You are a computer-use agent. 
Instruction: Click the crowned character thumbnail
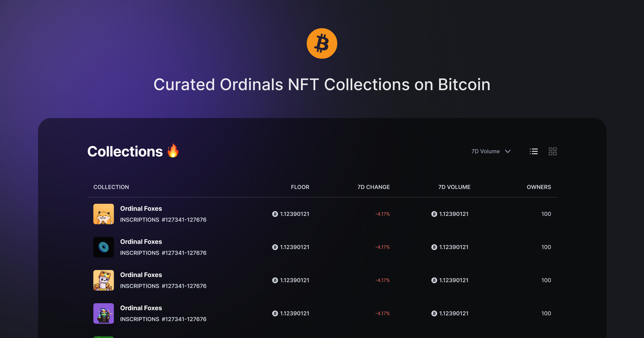click(x=104, y=280)
